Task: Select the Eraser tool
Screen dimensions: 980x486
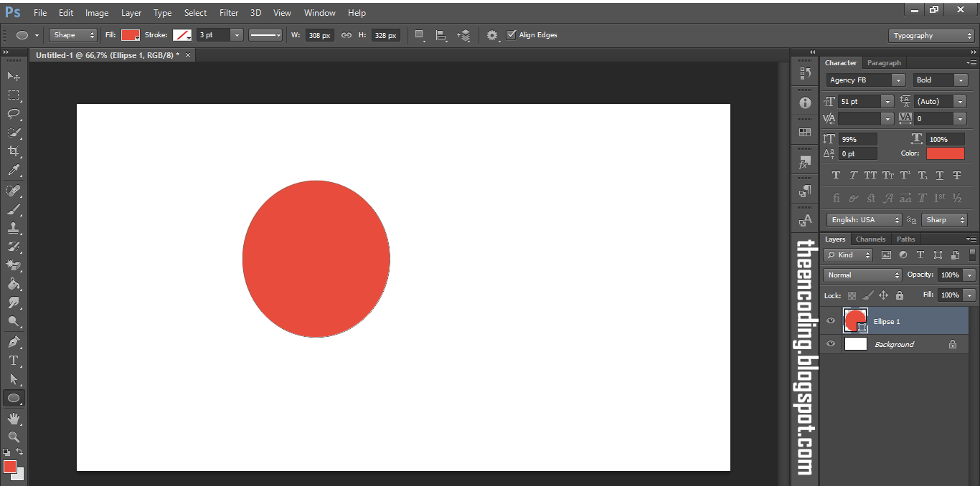Action: click(x=14, y=266)
